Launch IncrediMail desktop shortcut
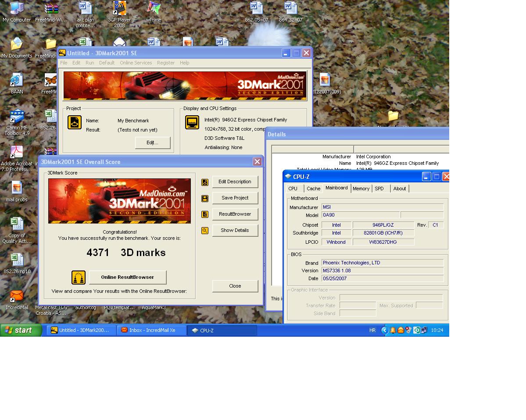This screenshot has width=526, height=420. coord(17,299)
